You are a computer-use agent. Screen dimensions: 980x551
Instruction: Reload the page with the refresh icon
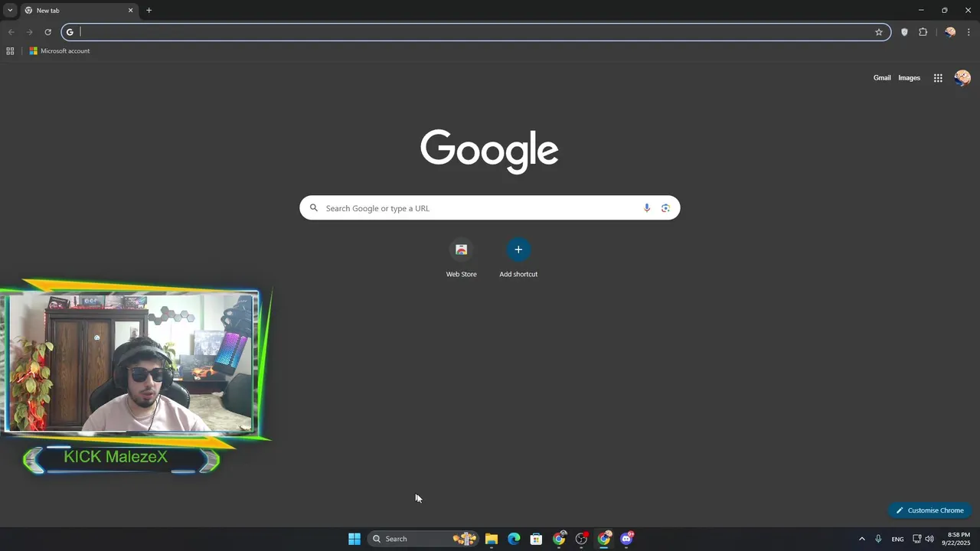[x=47, y=32]
